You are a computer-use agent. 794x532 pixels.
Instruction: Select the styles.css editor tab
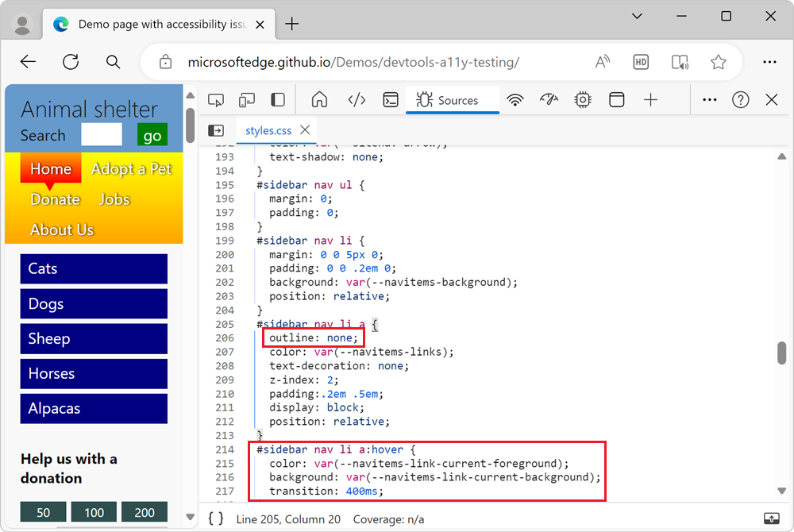pyautogui.click(x=269, y=129)
